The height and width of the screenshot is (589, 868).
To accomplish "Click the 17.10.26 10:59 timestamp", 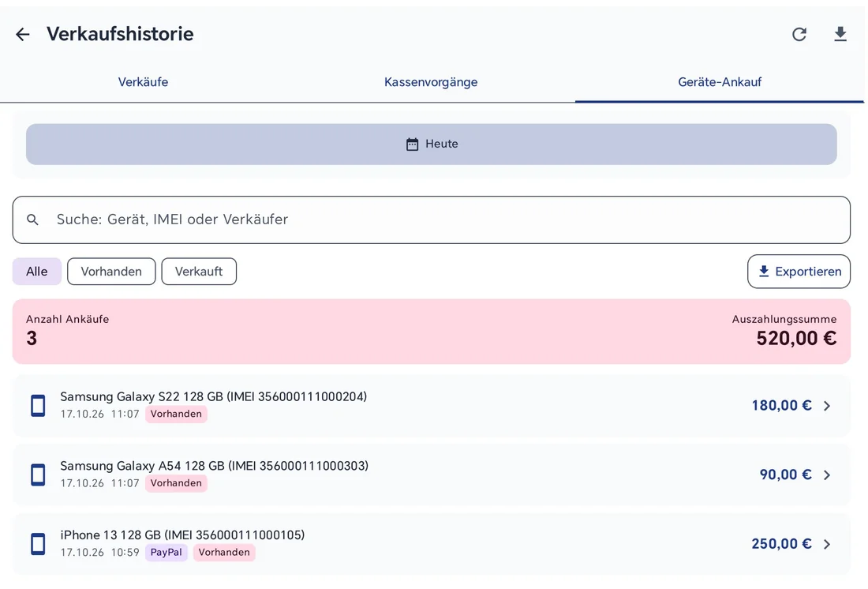I will 99,553.
